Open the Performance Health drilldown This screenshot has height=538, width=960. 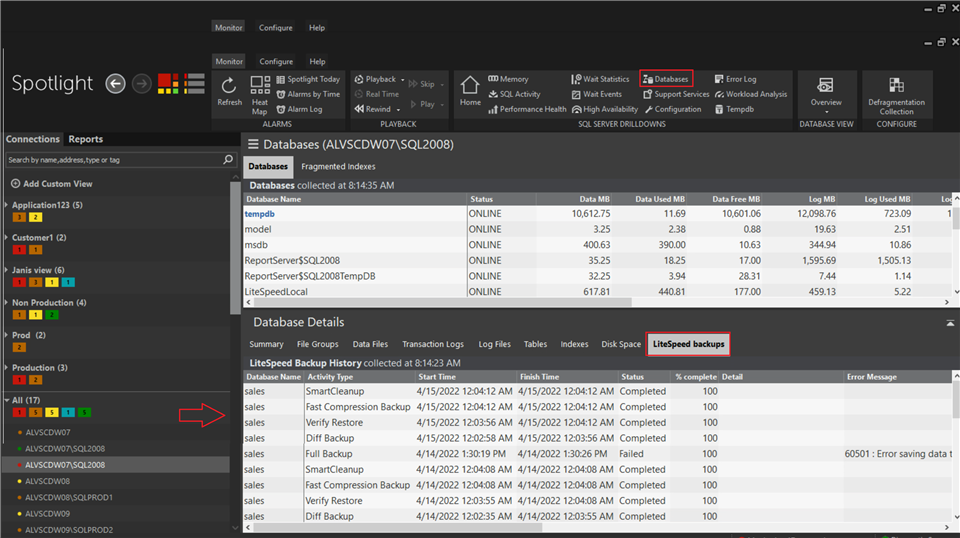[x=527, y=109]
